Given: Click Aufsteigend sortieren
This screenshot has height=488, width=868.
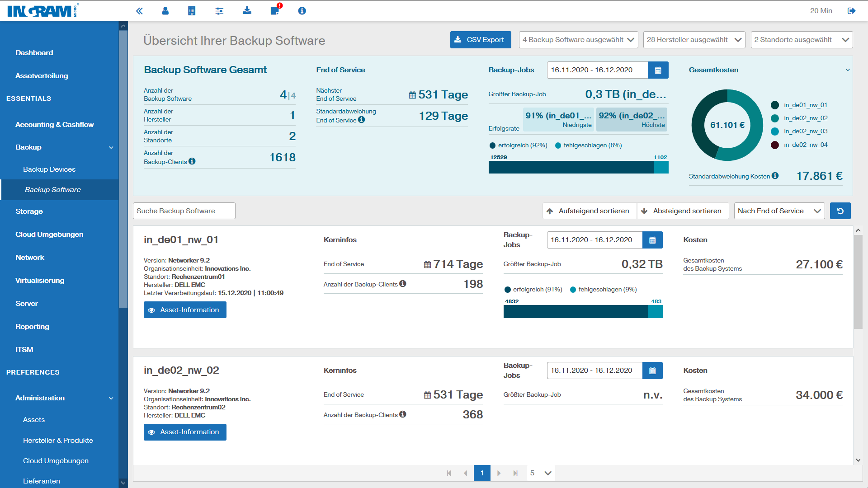Looking at the screenshot, I should [590, 211].
